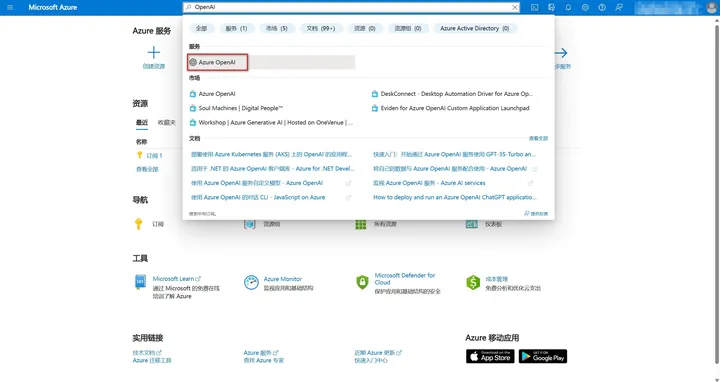This screenshot has height=382, width=720.
Task: Clear the search box with X
Action: (x=515, y=7)
